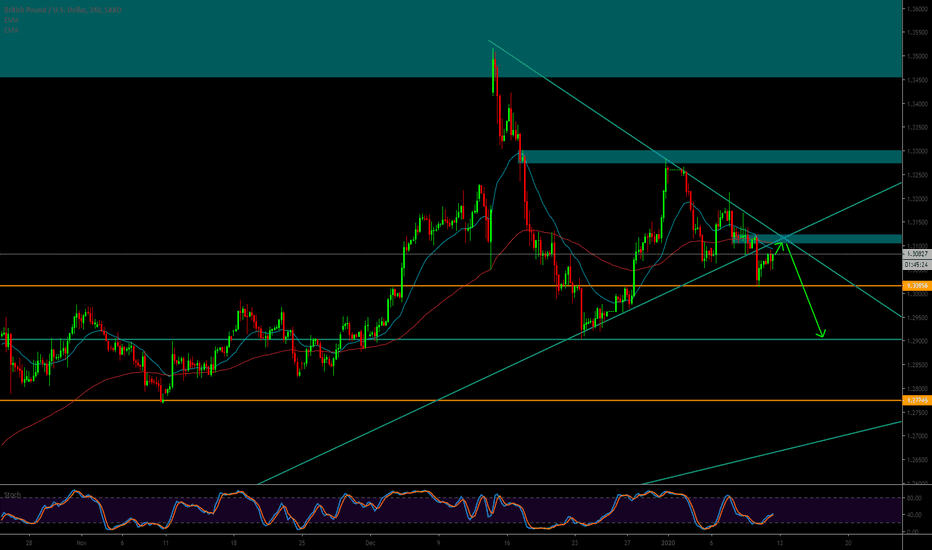
Task: Click the Nov label on the time axis
Action: pos(81,541)
